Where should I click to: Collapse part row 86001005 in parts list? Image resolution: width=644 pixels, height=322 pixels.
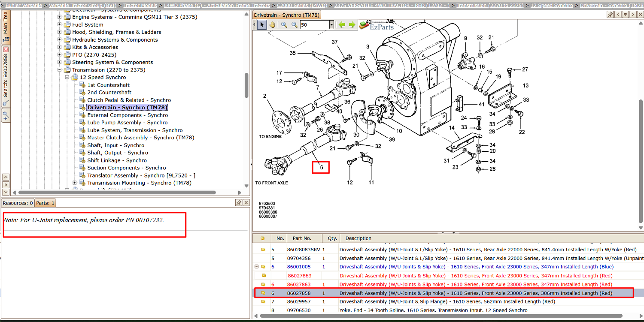[x=256, y=267]
